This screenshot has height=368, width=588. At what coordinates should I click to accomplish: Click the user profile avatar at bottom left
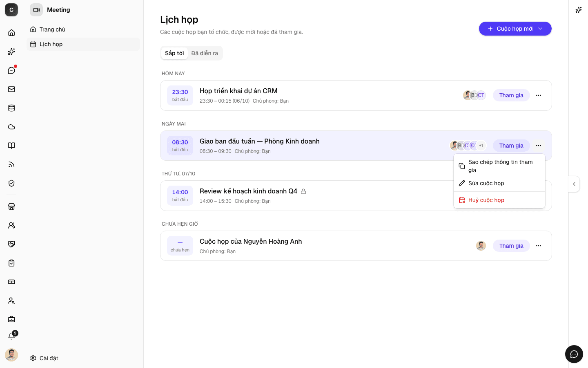pyautogui.click(x=11, y=355)
